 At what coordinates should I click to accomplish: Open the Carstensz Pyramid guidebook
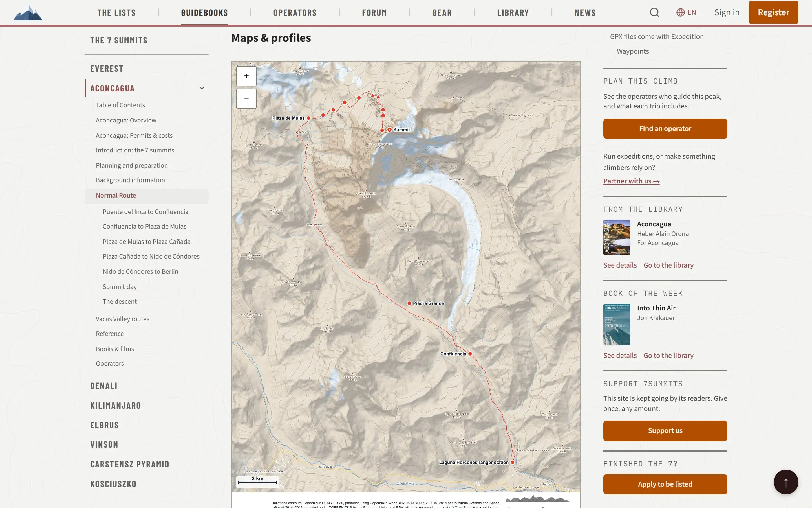[129, 464]
